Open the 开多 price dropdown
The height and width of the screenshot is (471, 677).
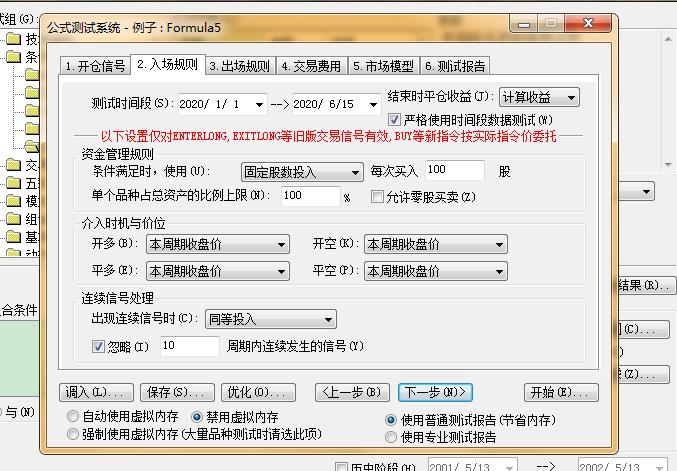click(218, 244)
